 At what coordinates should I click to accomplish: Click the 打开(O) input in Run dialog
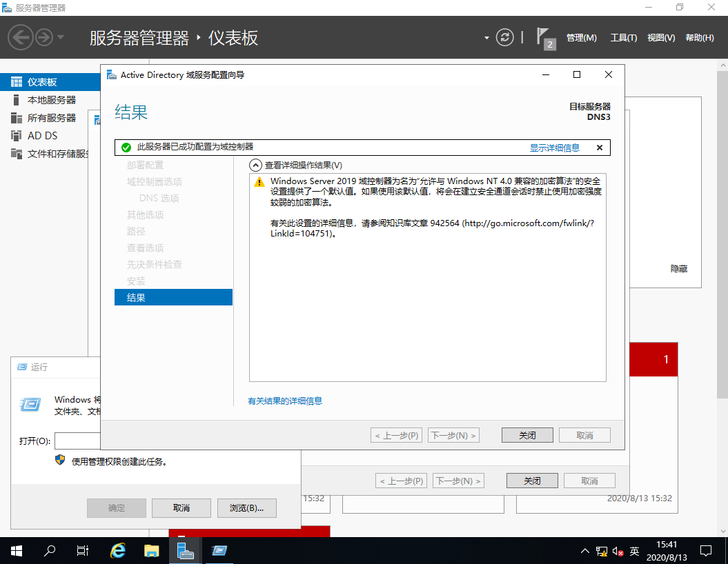[77, 441]
